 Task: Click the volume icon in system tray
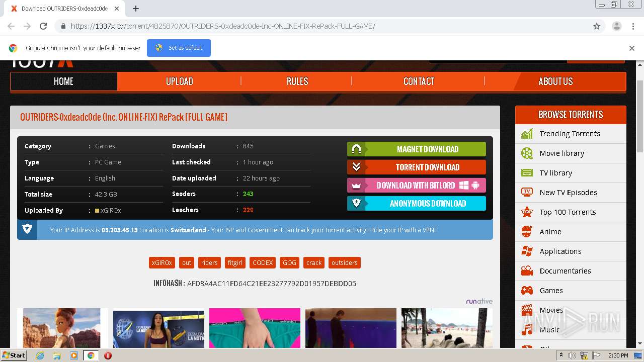572,355
